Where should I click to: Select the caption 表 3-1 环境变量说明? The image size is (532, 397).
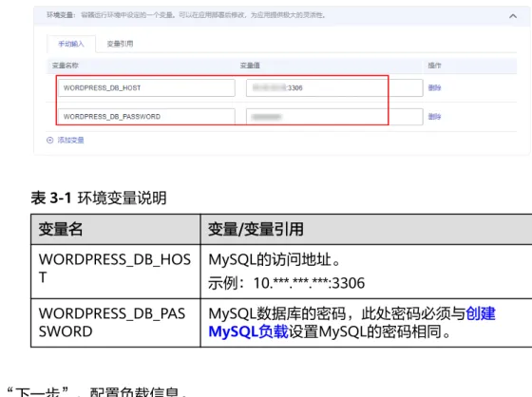(99, 198)
